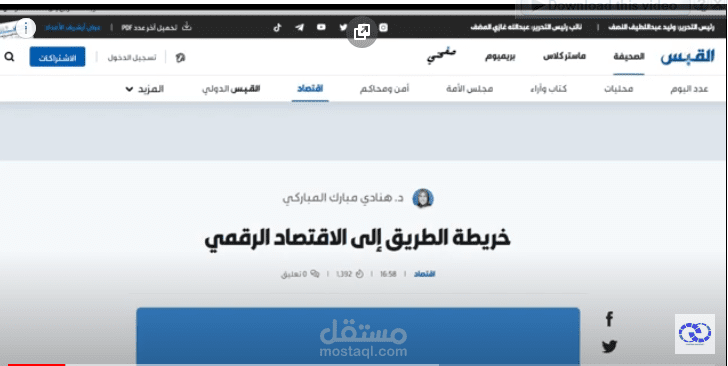Open the ماستر كلاس tab
The width and height of the screenshot is (728, 366).
[x=565, y=57]
